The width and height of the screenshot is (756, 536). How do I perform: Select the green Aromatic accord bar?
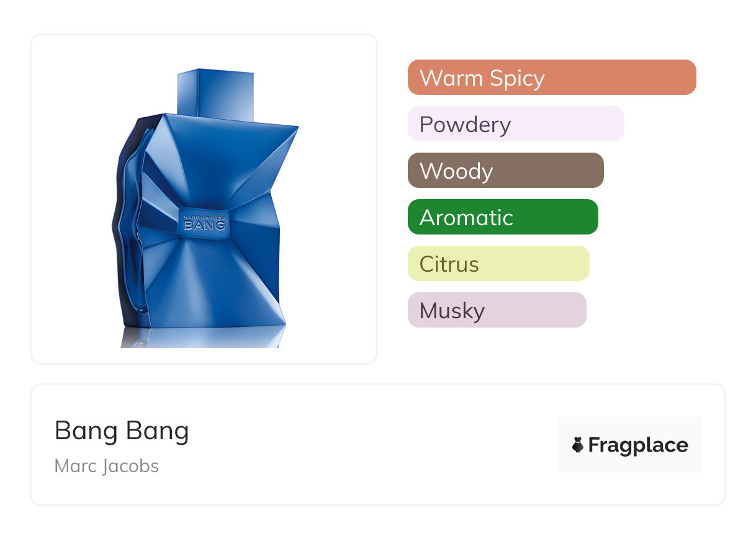pos(502,217)
